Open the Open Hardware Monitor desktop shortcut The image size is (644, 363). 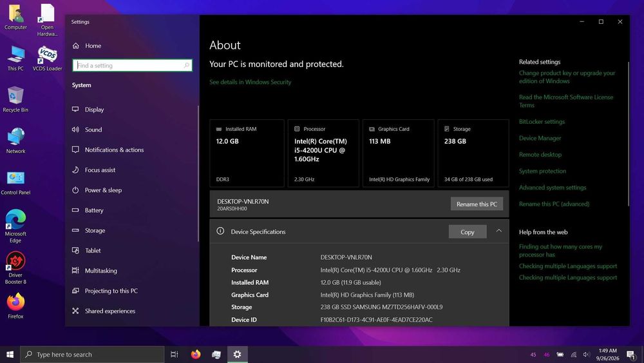pyautogui.click(x=47, y=20)
